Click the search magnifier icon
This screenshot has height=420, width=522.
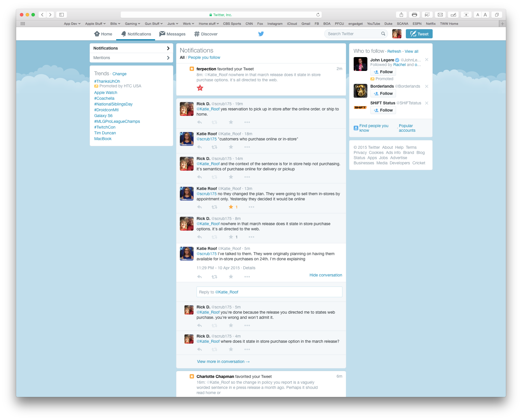pyautogui.click(x=383, y=34)
